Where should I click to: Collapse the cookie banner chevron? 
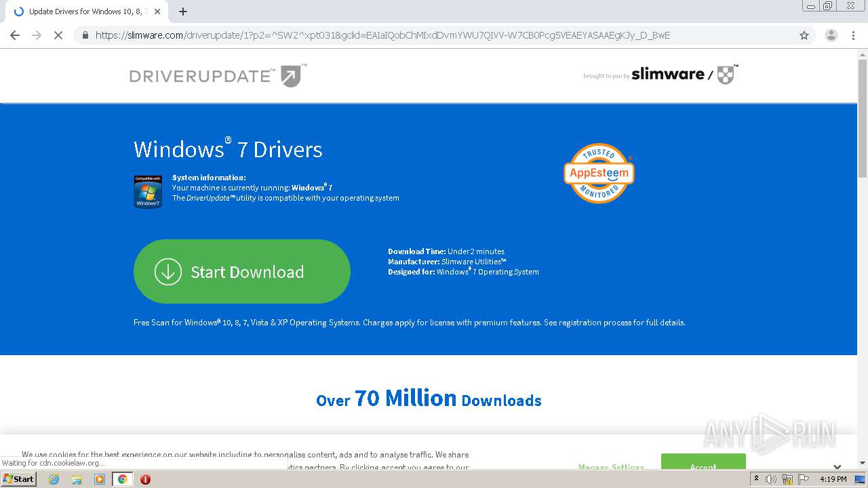837,466
